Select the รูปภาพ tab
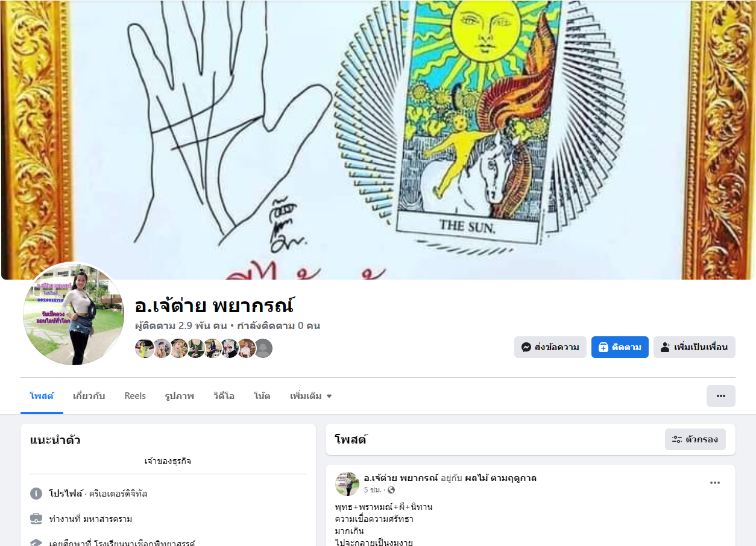This screenshot has height=546, width=756. click(x=180, y=396)
